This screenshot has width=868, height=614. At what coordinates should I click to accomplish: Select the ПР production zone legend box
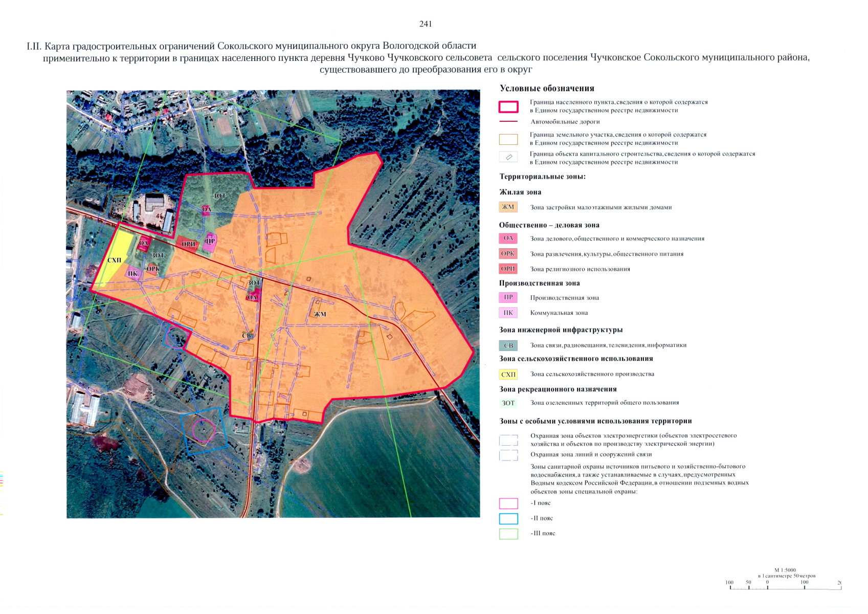[508, 297]
